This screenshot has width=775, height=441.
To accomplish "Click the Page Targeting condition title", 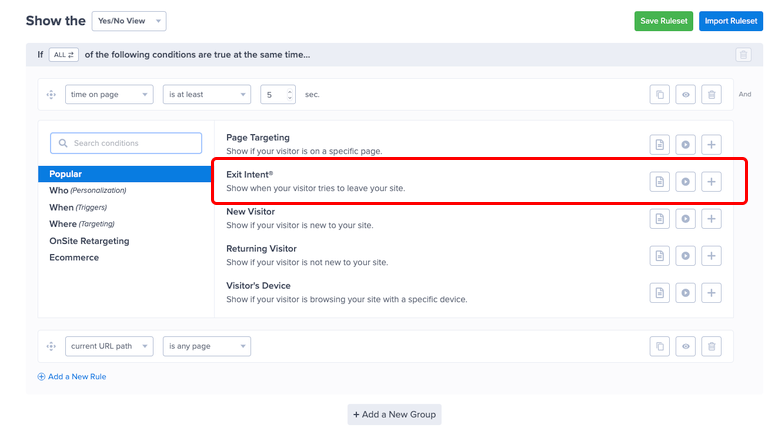I will click(258, 137).
